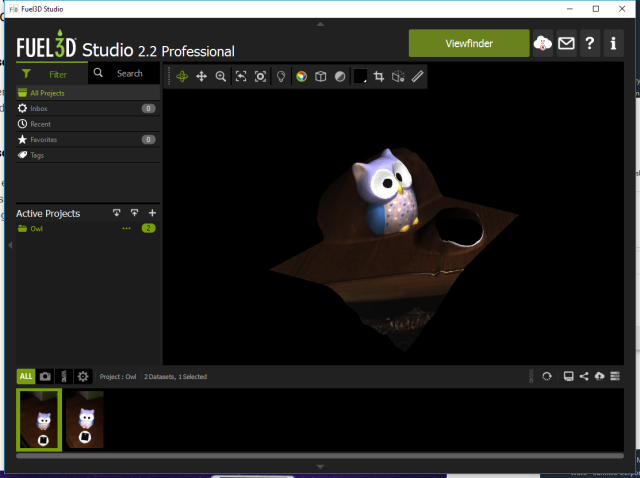Select the ALL datasets filter tab
This screenshot has height=478, width=640.
click(26, 376)
